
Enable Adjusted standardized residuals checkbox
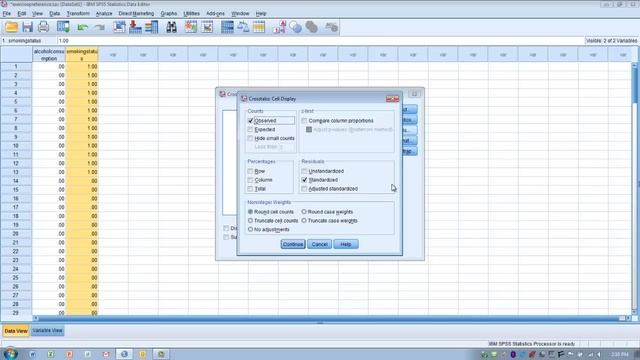[304, 189]
